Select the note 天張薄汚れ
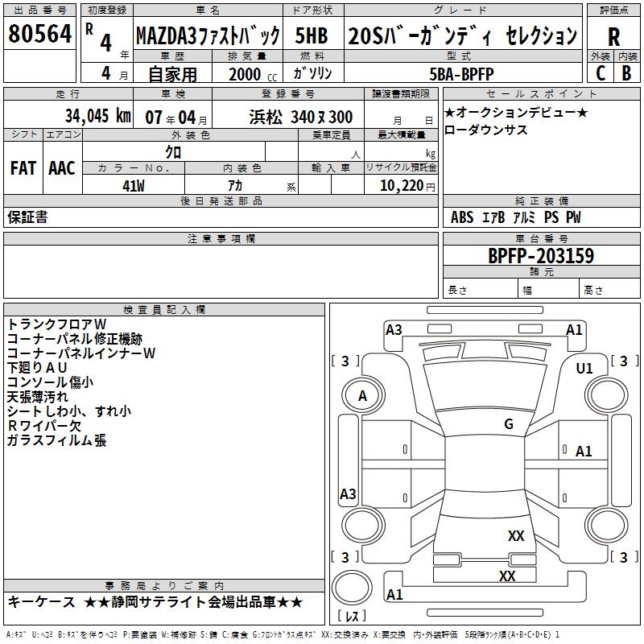 (37, 397)
